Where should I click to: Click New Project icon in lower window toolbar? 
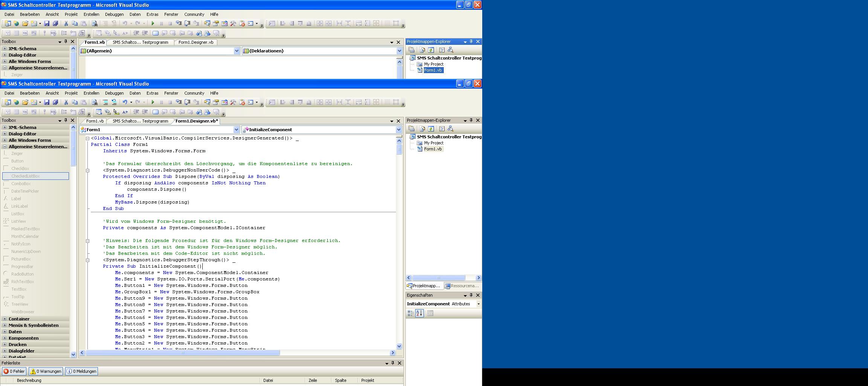(8, 102)
